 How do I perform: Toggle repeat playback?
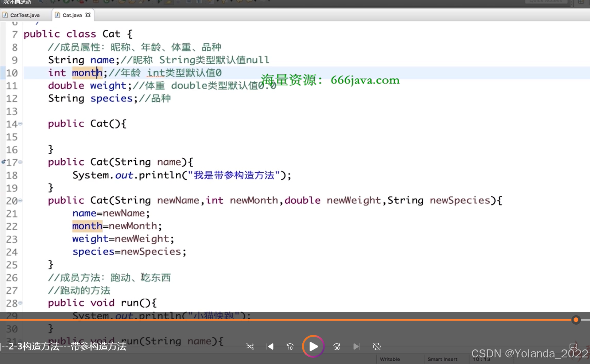pyautogui.click(x=377, y=347)
